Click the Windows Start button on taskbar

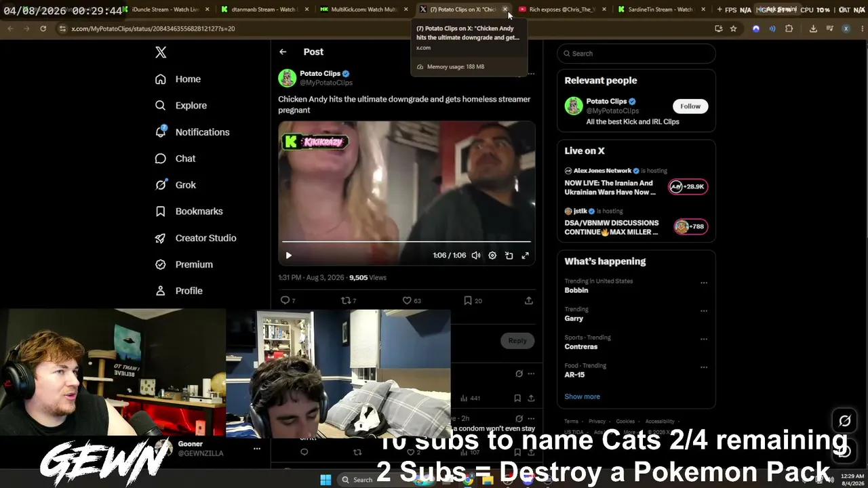(x=325, y=480)
